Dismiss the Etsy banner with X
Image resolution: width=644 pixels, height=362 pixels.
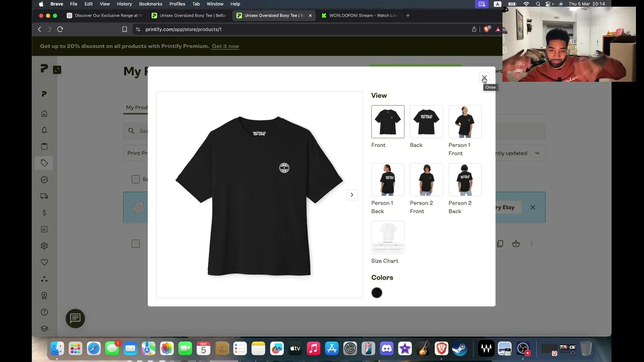click(x=532, y=207)
